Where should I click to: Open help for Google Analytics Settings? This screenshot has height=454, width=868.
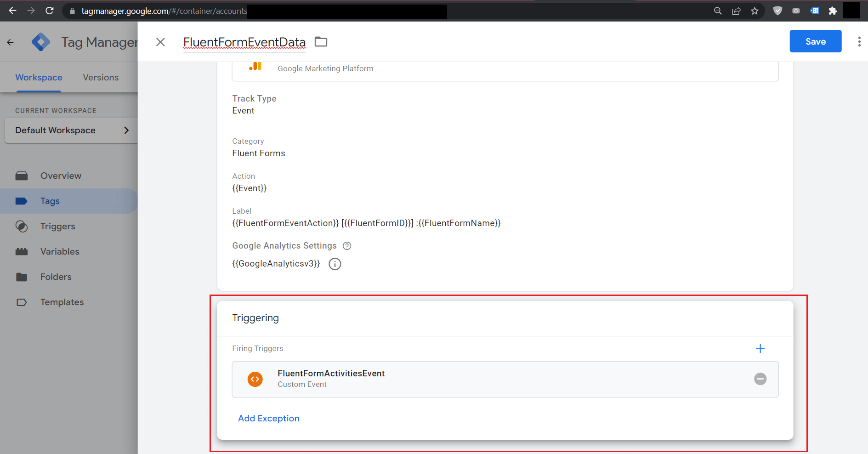coord(347,246)
